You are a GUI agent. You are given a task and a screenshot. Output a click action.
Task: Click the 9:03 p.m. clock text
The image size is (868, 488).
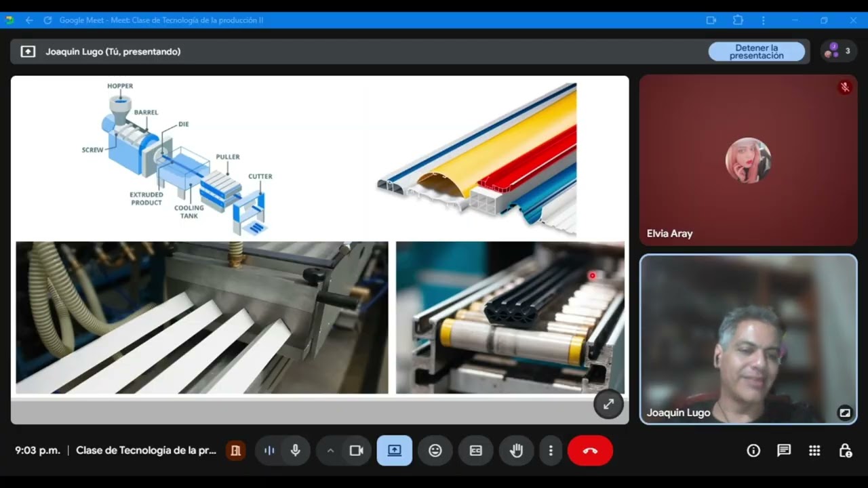tap(38, 451)
